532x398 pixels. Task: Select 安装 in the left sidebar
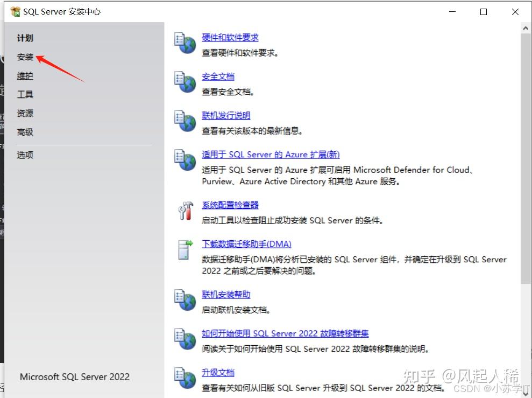click(x=25, y=57)
